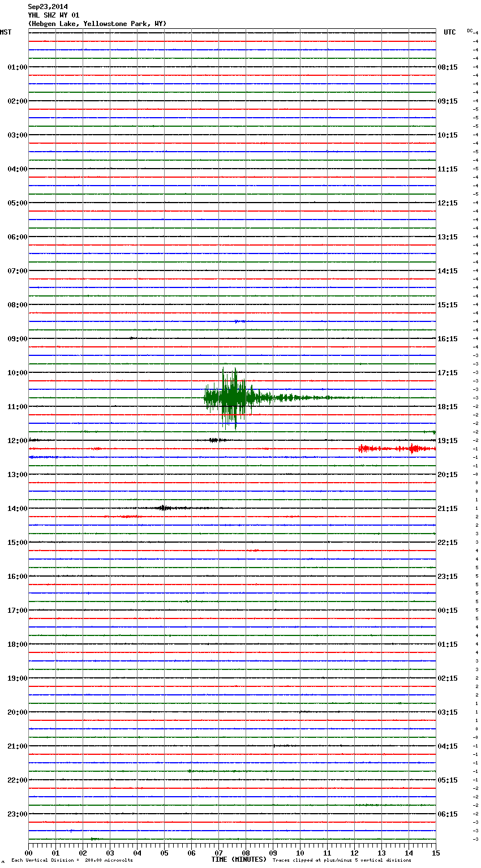Click the 23:00 MST hour label
The width and height of the screenshot is (481, 868).
click(x=17, y=814)
